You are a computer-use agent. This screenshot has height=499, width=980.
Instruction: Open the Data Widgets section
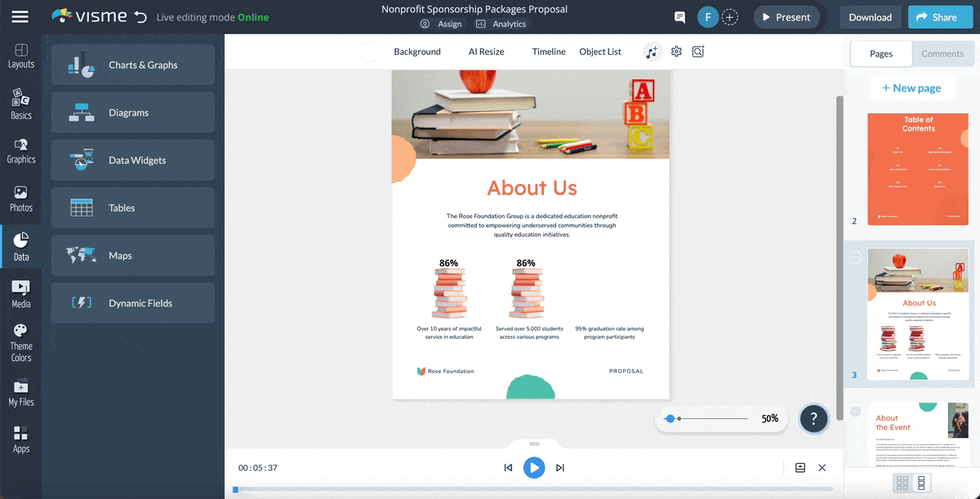pyautogui.click(x=132, y=160)
